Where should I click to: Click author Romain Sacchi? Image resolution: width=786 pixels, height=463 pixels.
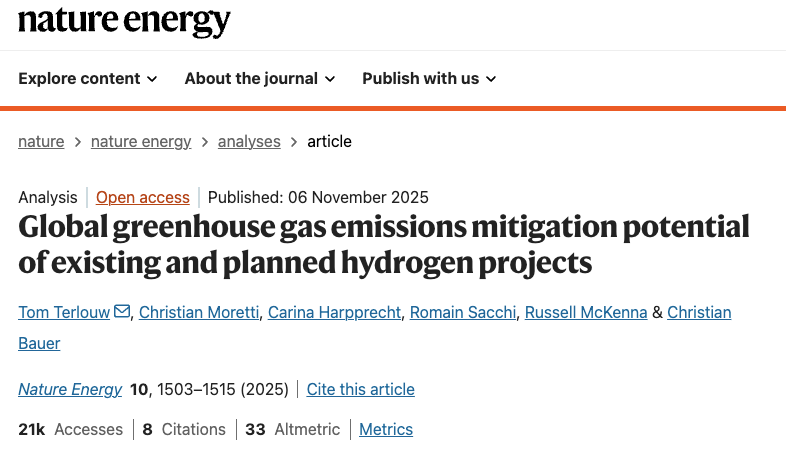tap(463, 312)
